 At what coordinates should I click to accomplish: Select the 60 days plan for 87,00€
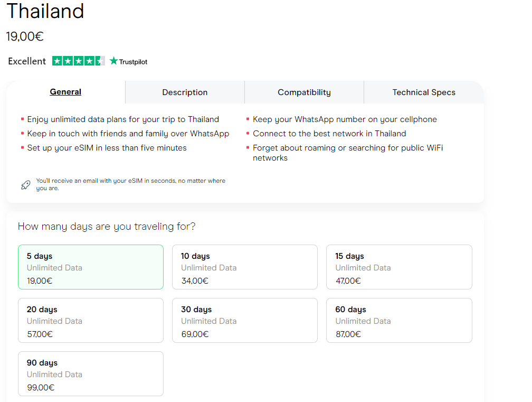[x=399, y=321]
